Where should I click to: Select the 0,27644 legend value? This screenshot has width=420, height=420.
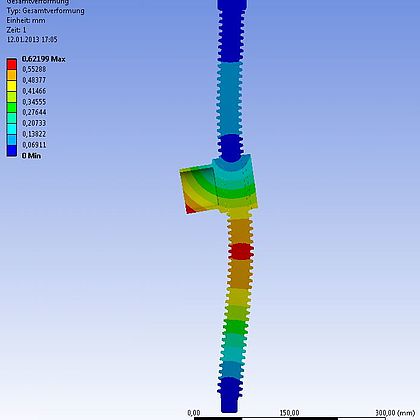click(x=34, y=112)
